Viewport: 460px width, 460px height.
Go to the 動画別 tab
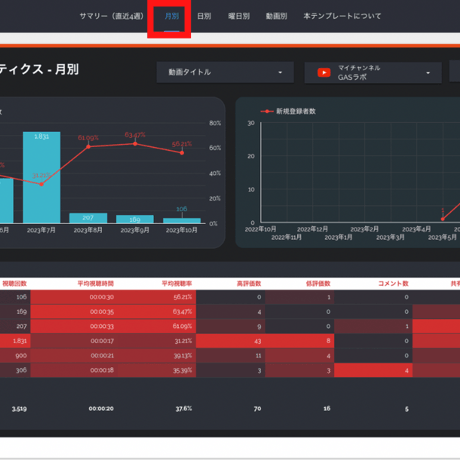(276, 16)
